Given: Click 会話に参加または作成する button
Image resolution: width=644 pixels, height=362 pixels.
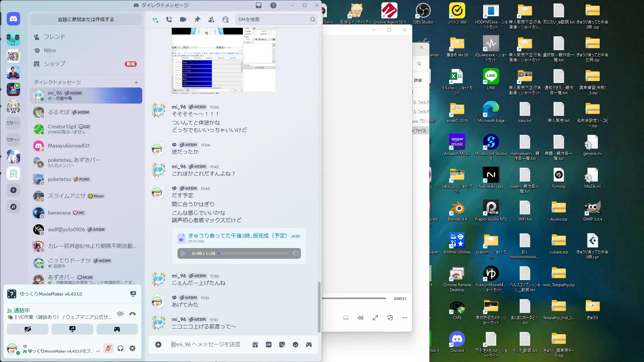Looking at the screenshot, I should [86, 19].
